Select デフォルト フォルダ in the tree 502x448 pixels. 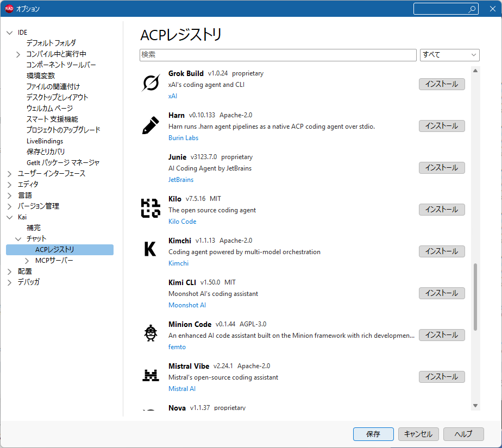[x=51, y=43]
